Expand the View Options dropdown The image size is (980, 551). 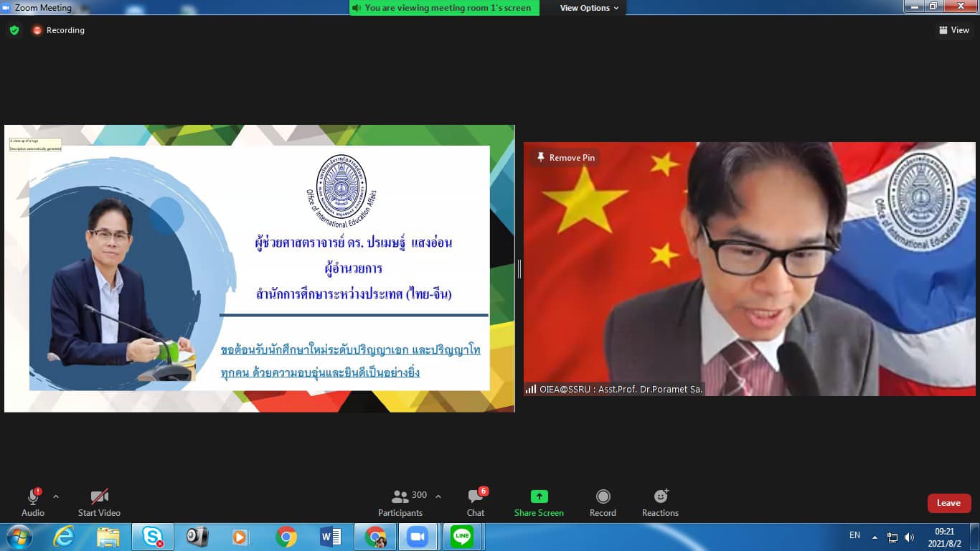coord(589,8)
